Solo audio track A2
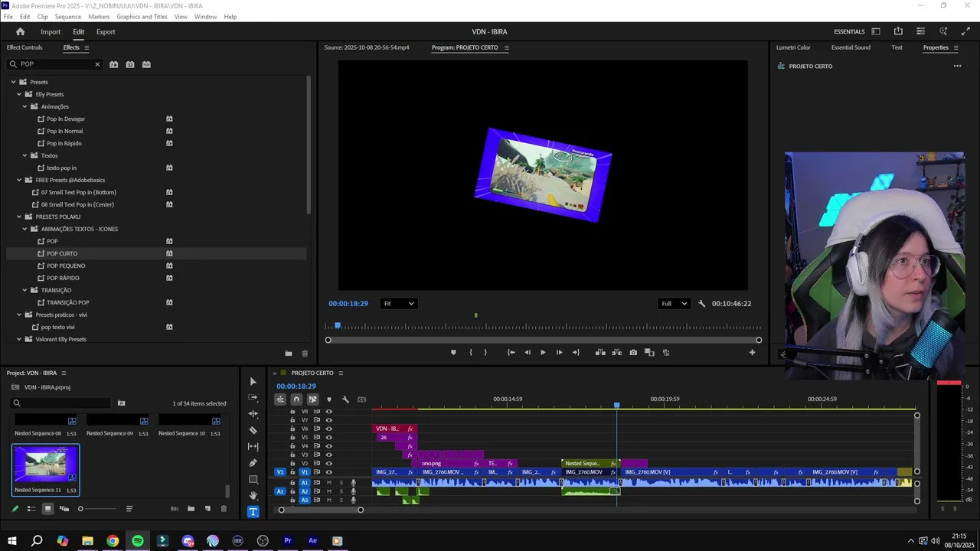The height and width of the screenshot is (551, 980). click(x=341, y=491)
